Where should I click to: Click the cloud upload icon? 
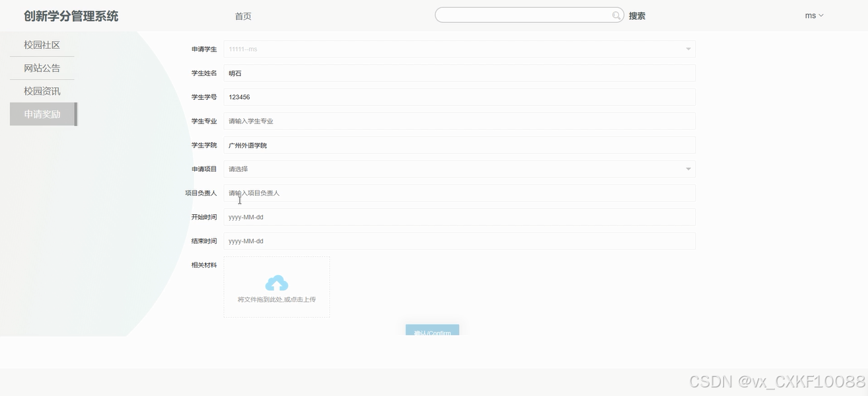277,283
